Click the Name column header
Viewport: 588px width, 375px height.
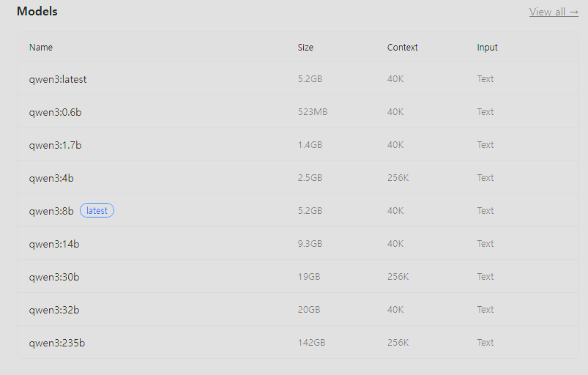click(41, 48)
